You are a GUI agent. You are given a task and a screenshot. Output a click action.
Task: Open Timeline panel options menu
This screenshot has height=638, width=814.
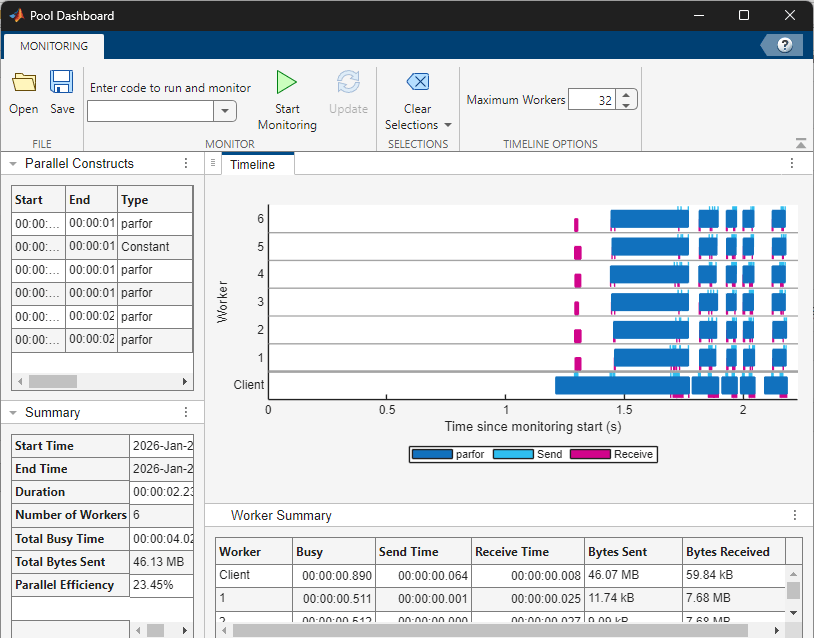[792, 164]
